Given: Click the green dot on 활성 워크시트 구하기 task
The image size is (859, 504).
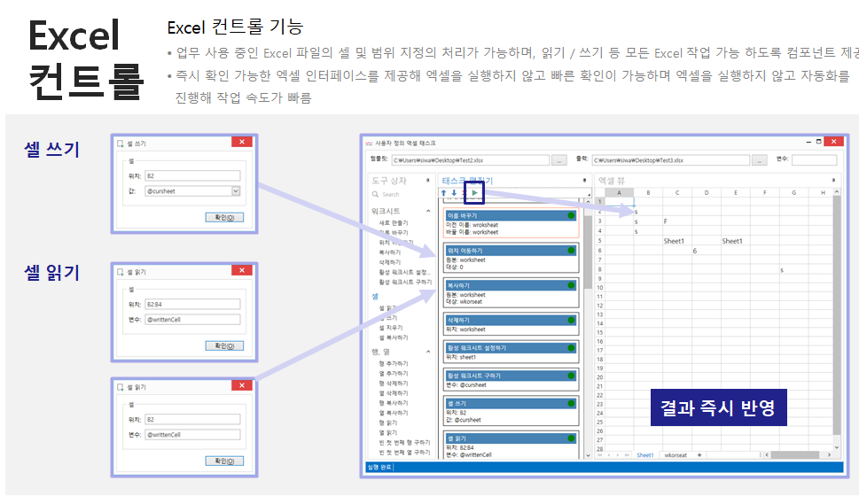Looking at the screenshot, I should [x=572, y=376].
